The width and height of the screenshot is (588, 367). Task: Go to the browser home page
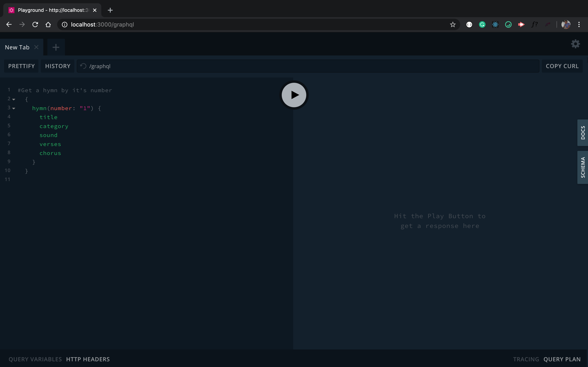[x=48, y=24]
